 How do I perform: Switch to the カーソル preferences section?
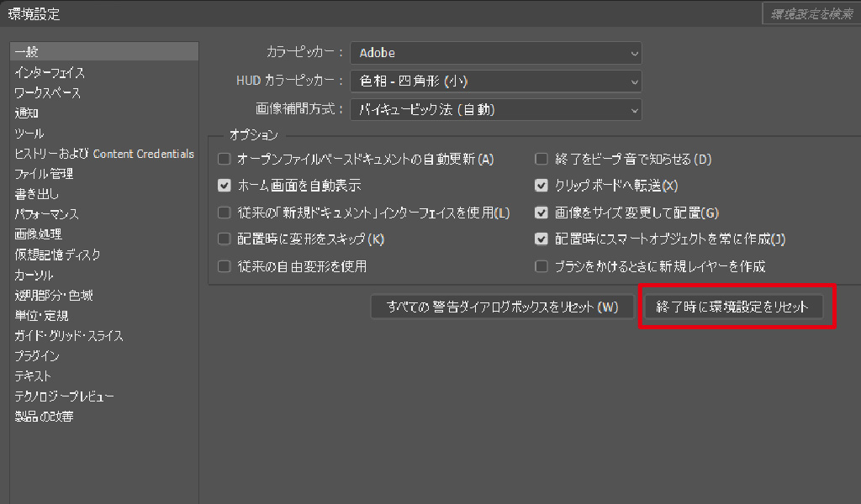(34, 275)
